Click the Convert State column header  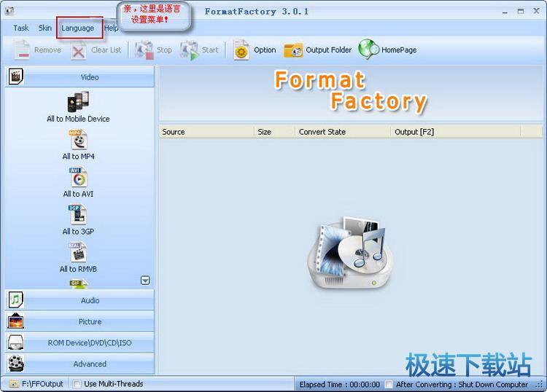coord(343,132)
